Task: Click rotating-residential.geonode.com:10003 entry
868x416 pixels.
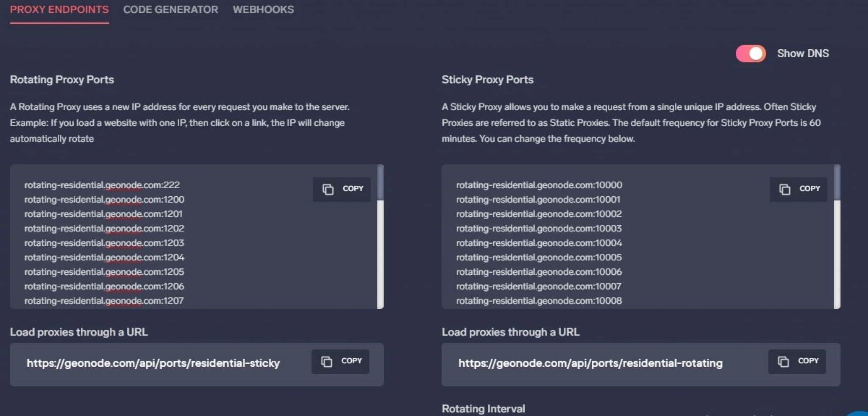Action: pyautogui.click(x=539, y=228)
